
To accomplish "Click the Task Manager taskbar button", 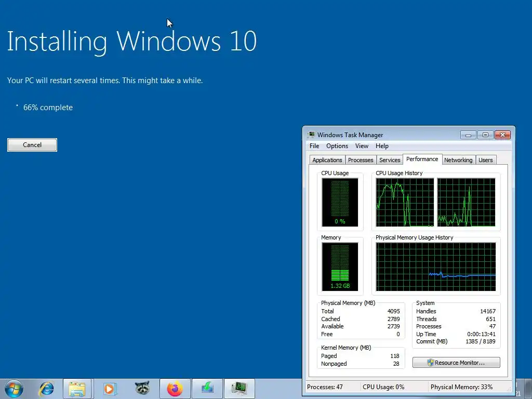I will (x=240, y=389).
